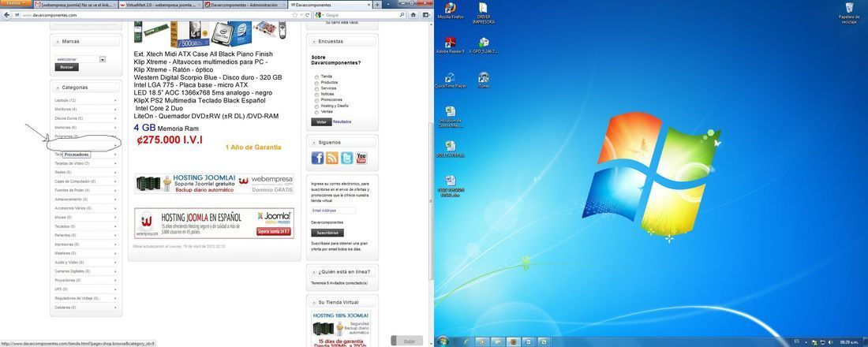
Task: Switch to VirtueMart 2.0 tab
Action: point(159,5)
